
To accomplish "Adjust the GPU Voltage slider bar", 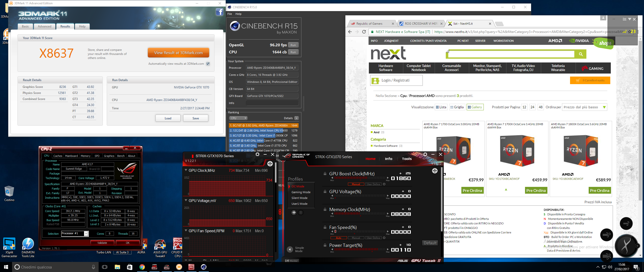I will (x=360, y=196).
